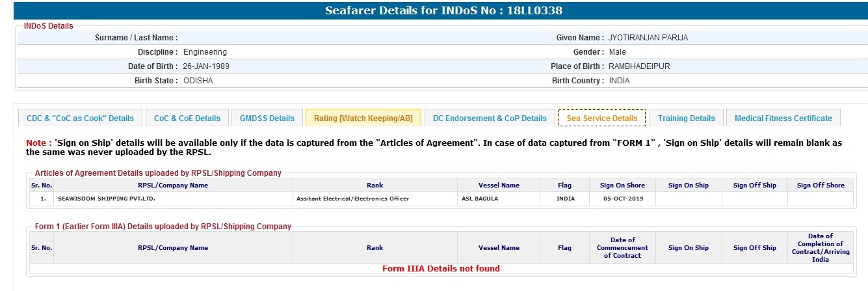Click the given name JYOTIRANJAN PARIJA

click(x=648, y=38)
